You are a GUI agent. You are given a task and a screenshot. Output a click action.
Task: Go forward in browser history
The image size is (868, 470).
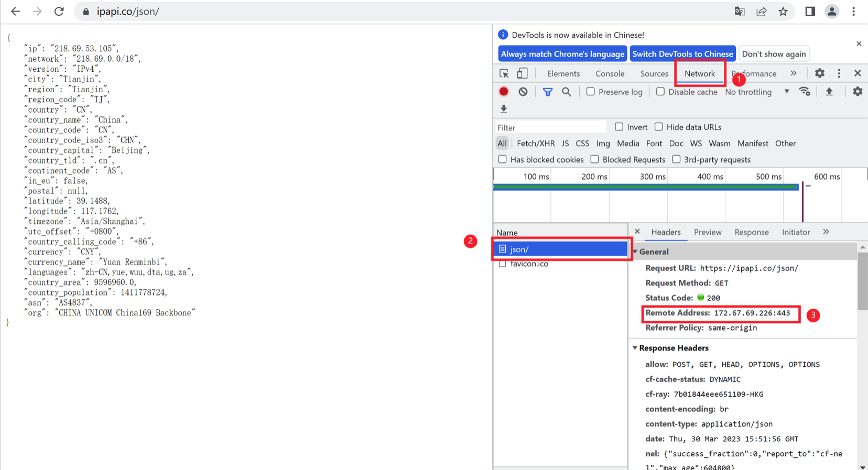[x=37, y=11]
